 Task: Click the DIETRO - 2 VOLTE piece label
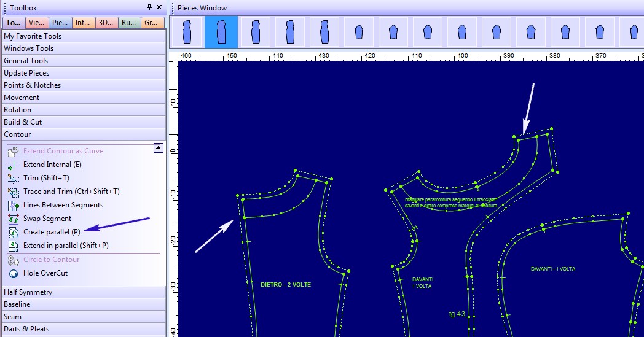click(x=286, y=284)
